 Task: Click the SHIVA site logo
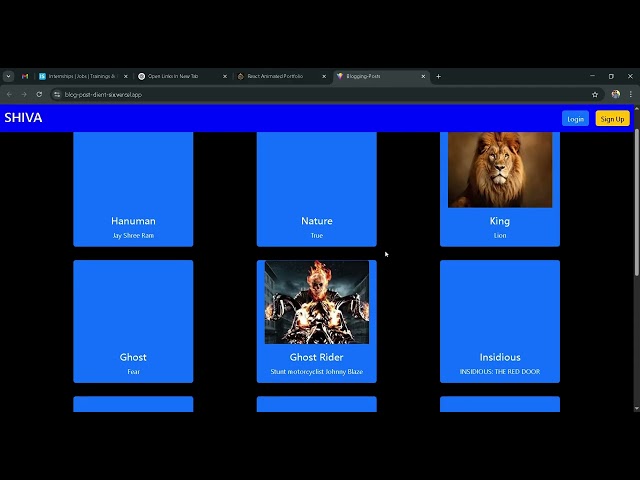point(23,118)
